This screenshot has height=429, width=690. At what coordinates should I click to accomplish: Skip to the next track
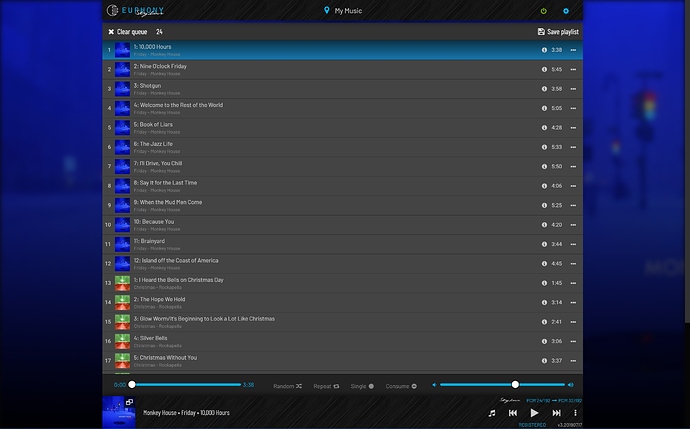point(556,413)
